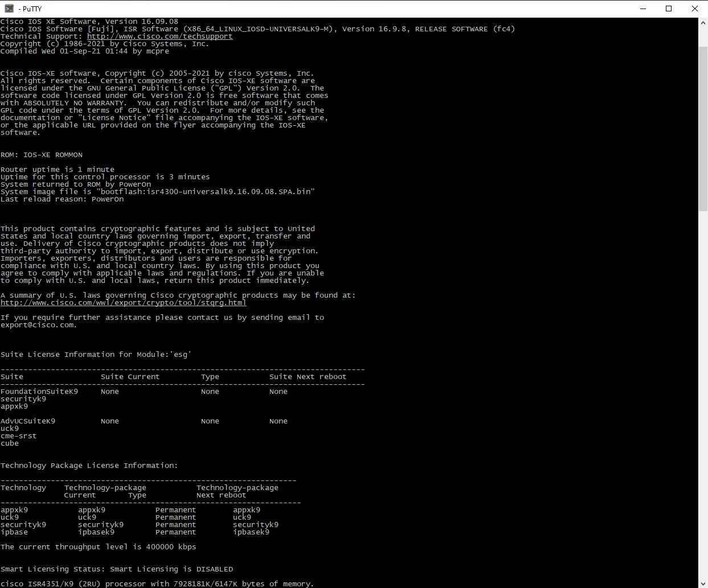Click the AdvUCSuiteK9 suite row
This screenshot has width=708, height=588.
[x=144, y=421]
